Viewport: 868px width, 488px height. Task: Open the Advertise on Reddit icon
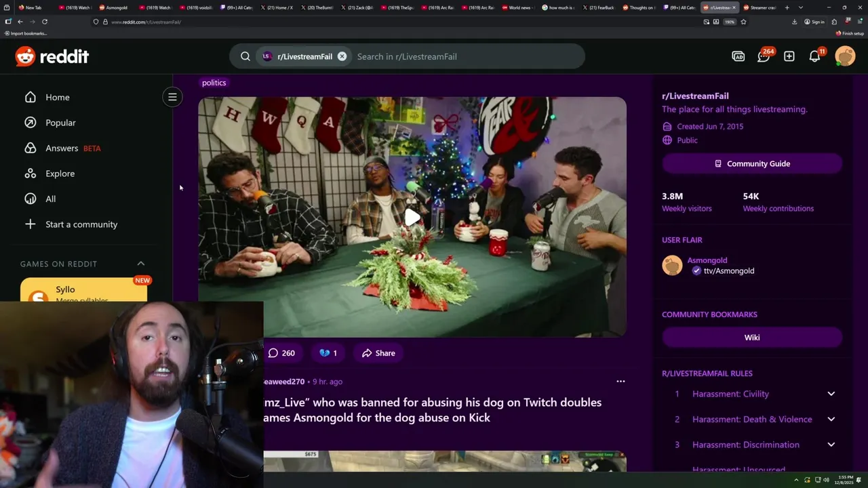738,56
